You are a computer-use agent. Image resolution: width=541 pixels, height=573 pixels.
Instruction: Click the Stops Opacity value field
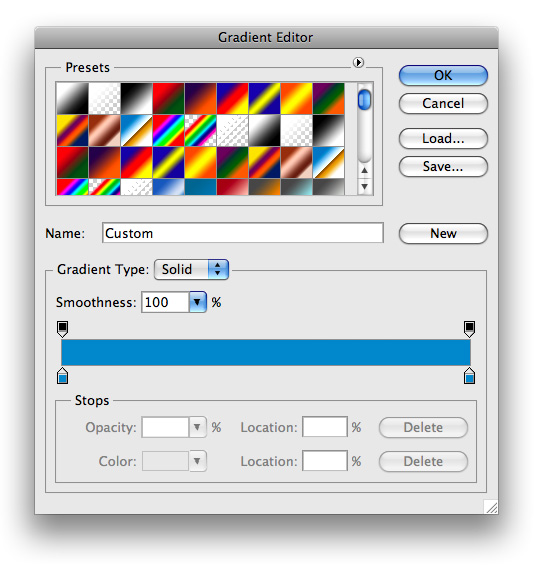(x=165, y=427)
